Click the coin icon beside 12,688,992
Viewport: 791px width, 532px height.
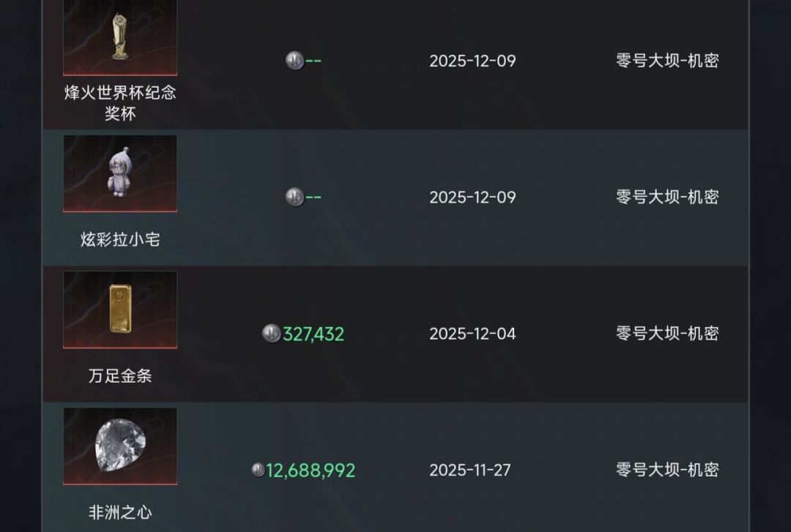pyautogui.click(x=258, y=470)
